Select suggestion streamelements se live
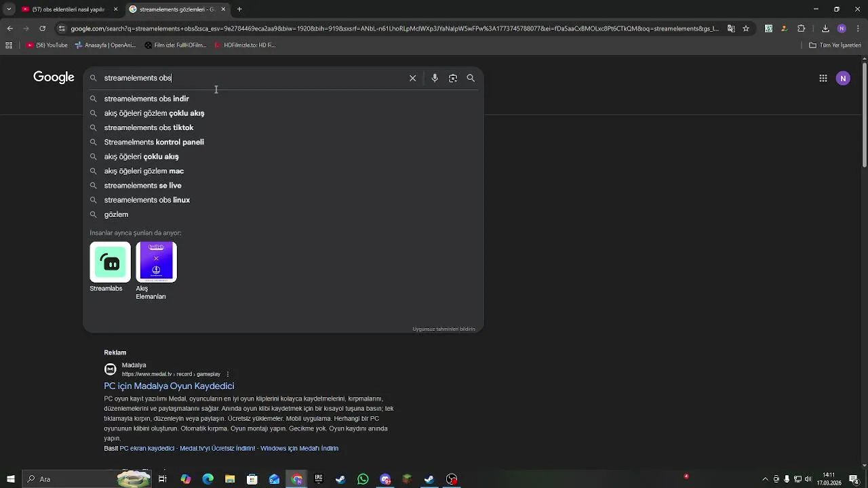This screenshot has width=868, height=488. (x=283, y=186)
